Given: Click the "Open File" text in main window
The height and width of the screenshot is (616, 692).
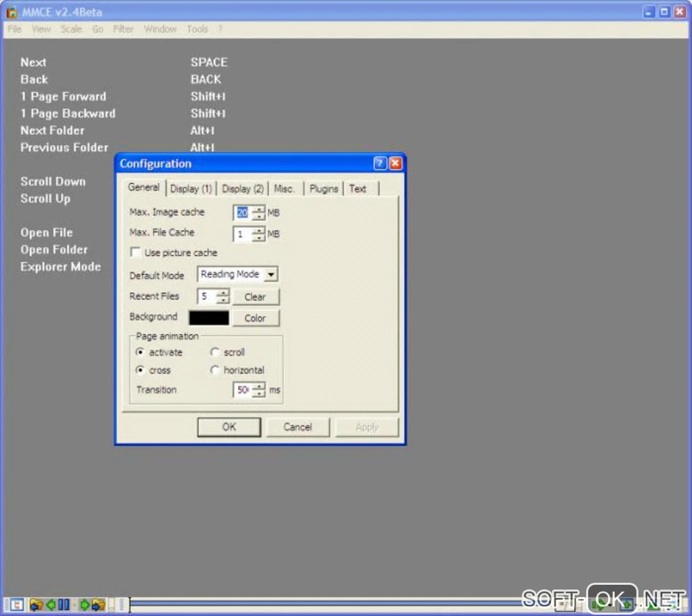Looking at the screenshot, I should click(46, 233).
